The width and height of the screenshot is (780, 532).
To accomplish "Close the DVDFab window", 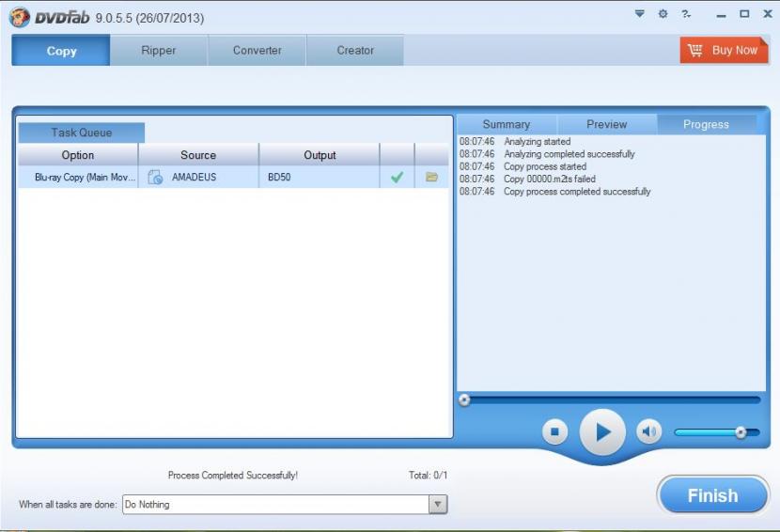I will point(768,14).
